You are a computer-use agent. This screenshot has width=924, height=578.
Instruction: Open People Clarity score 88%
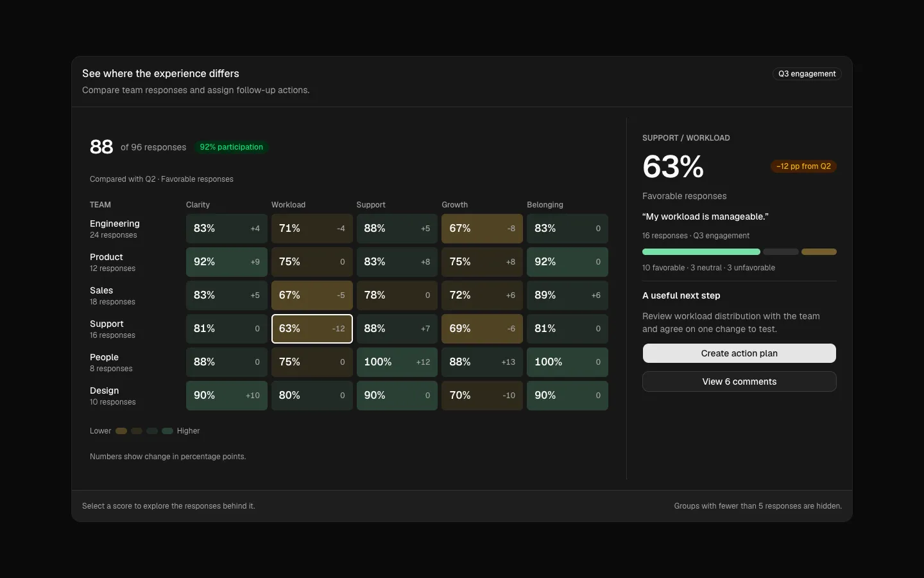[x=227, y=362]
